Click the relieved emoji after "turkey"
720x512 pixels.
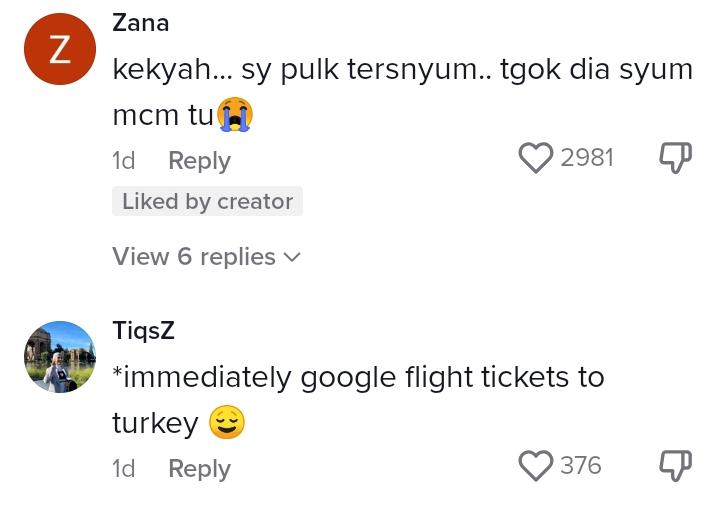click(x=227, y=424)
